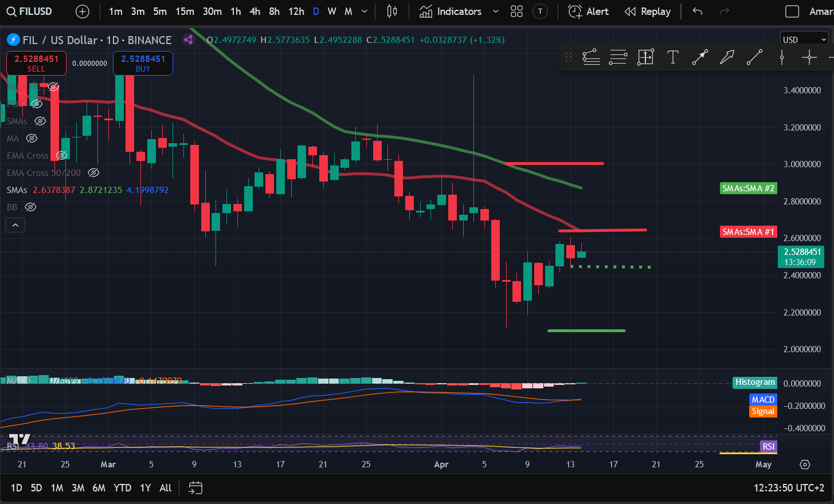This screenshot has height=504, width=834.
Task: Click the plus icon to compare or add a symbol
Action: (x=83, y=11)
